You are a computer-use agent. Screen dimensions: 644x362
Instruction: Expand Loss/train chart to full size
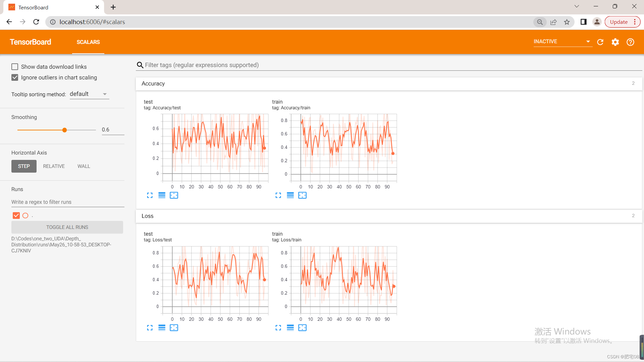coord(278,328)
